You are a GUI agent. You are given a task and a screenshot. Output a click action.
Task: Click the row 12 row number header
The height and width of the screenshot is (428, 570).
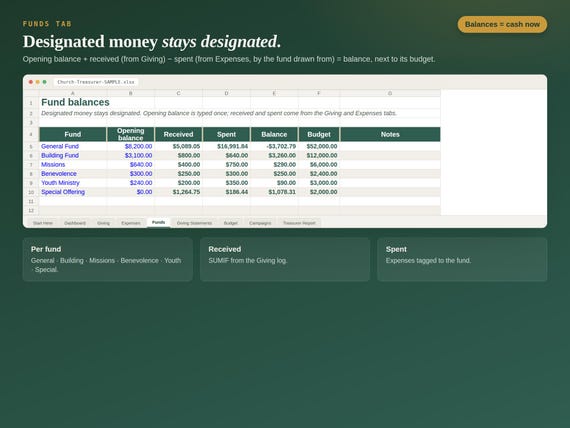(31, 210)
